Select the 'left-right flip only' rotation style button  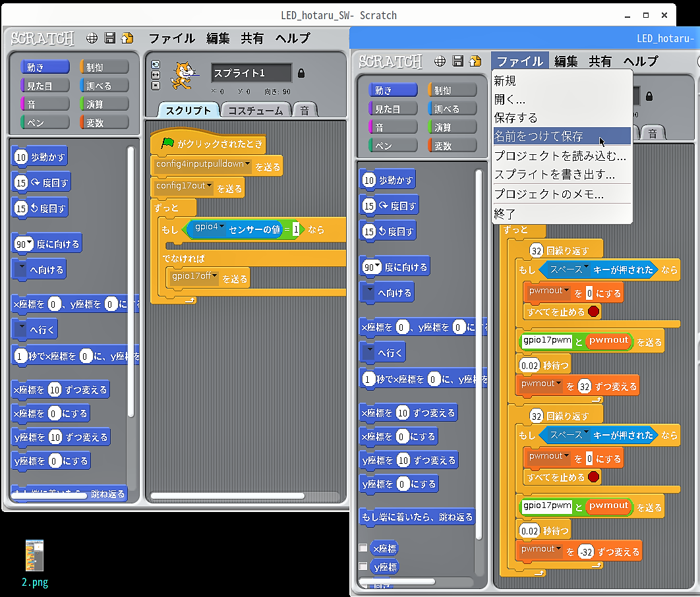156,75
